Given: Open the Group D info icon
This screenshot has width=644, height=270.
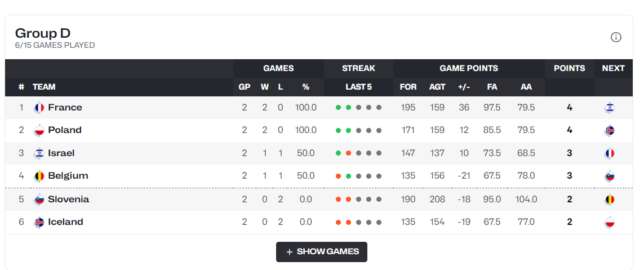Looking at the screenshot, I should (x=616, y=37).
